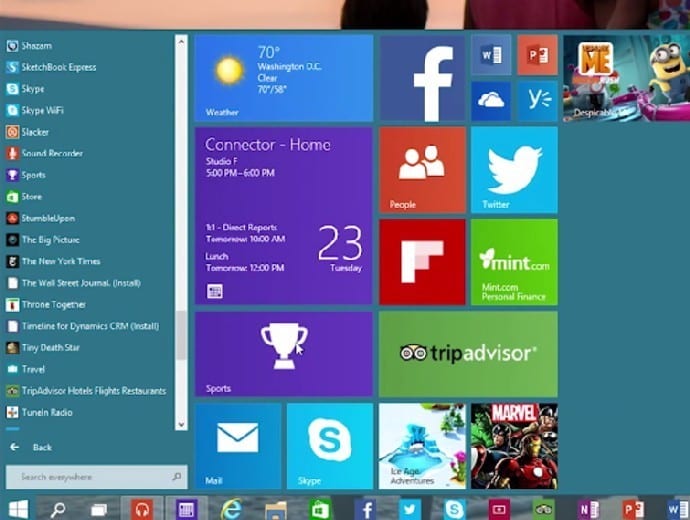690x520 pixels.
Task: Launch Internet Explorer from the taskbar
Action: [x=231, y=509]
